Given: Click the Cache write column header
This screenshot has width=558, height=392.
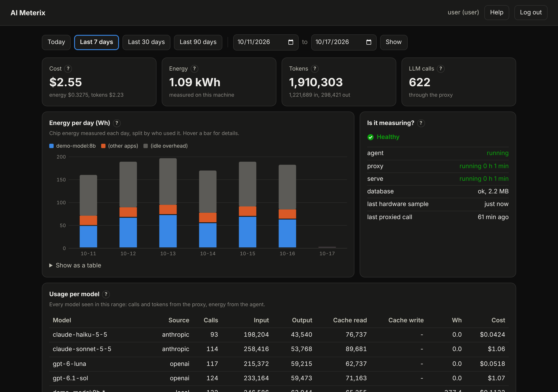Looking at the screenshot, I should (406, 320).
